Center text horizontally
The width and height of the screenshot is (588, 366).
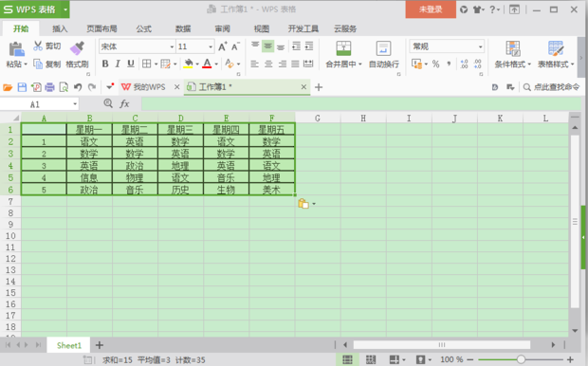click(x=268, y=64)
